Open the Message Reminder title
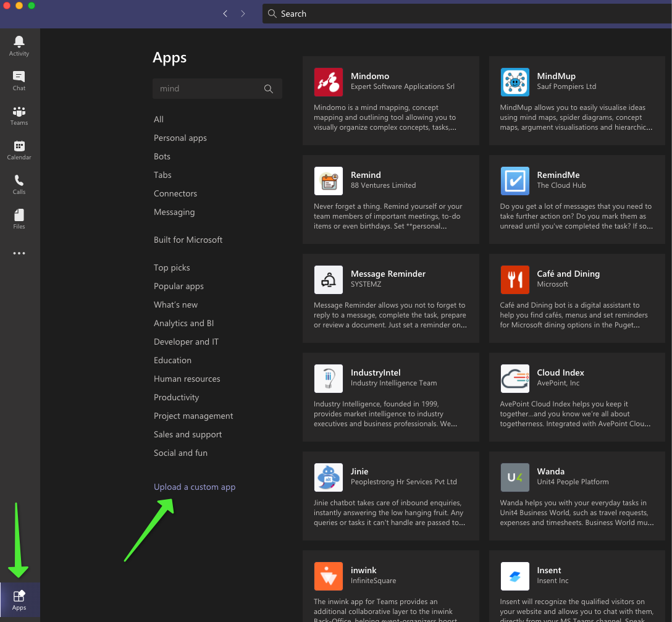The height and width of the screenshot is (622, 672). point(388,274)
